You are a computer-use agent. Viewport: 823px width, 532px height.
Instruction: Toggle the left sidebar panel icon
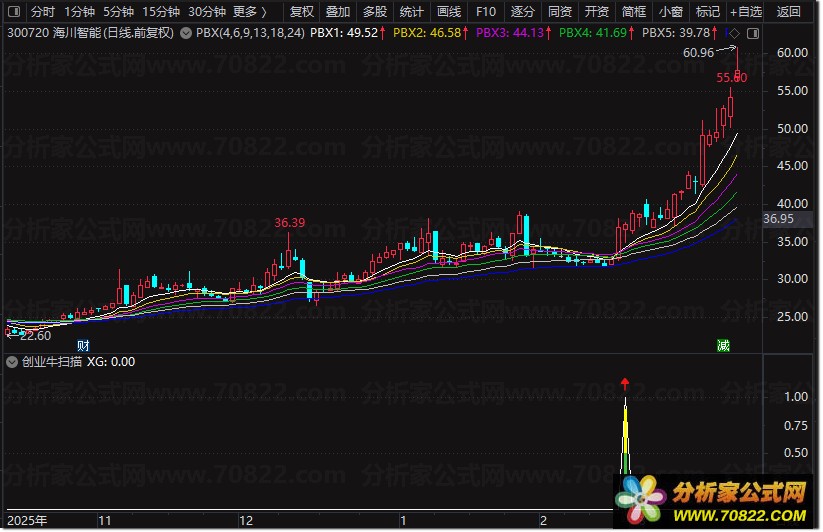(x=14, y=11)
